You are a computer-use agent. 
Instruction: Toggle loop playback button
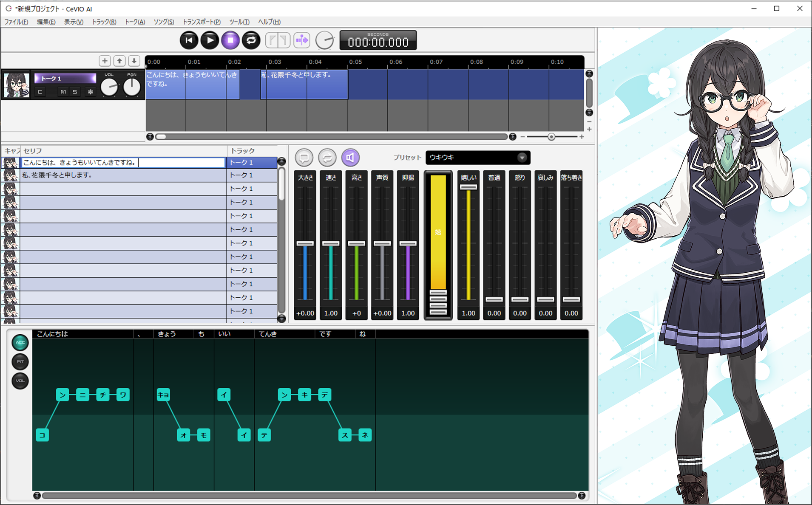pyautogui.click(x=251, y=40)
